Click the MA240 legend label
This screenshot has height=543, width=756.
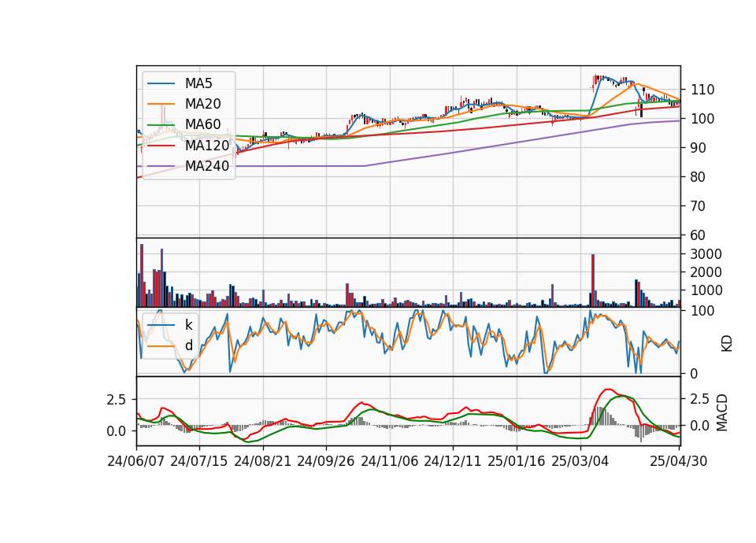207,166
